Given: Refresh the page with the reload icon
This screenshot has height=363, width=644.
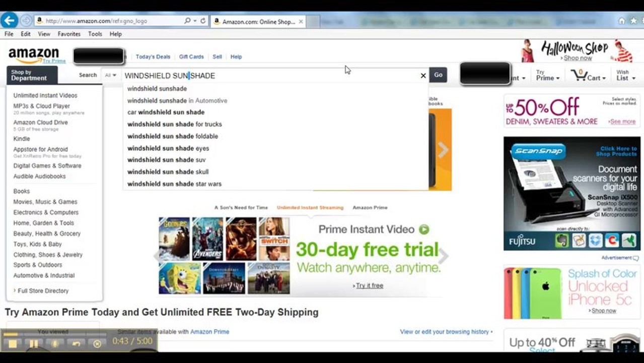Looking at the screenshot, I should click(x=203, y=21).
